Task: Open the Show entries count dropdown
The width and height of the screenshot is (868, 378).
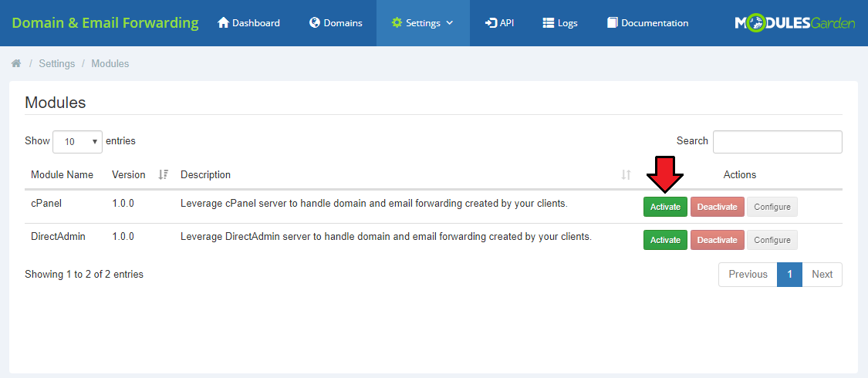Action: click(x=77, y=142)
